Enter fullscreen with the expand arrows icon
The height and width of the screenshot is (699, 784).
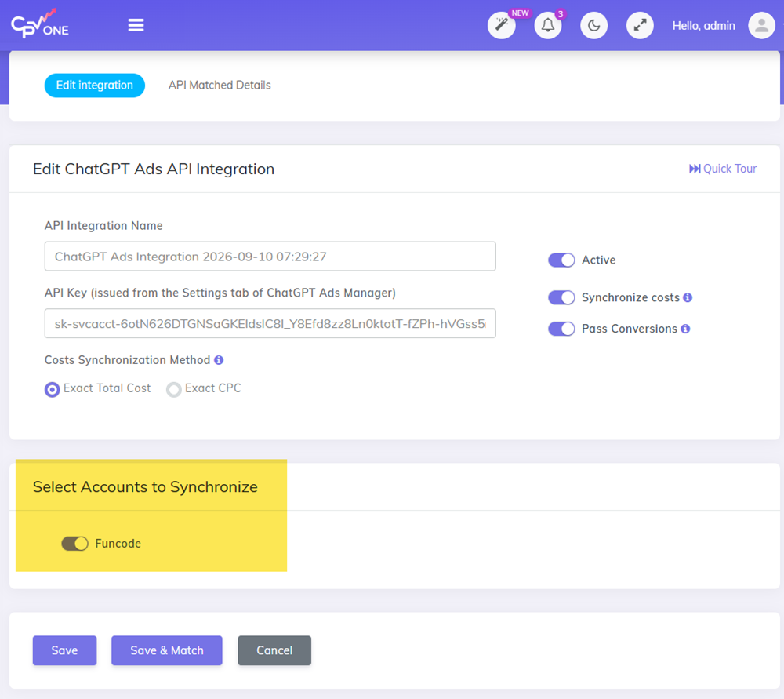click(x=640, y=25)
